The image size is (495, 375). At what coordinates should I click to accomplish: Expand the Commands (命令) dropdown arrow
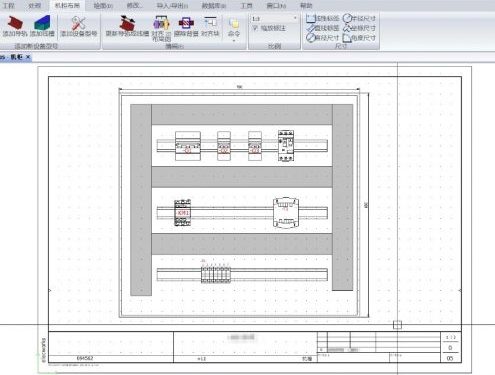(234, 41)
